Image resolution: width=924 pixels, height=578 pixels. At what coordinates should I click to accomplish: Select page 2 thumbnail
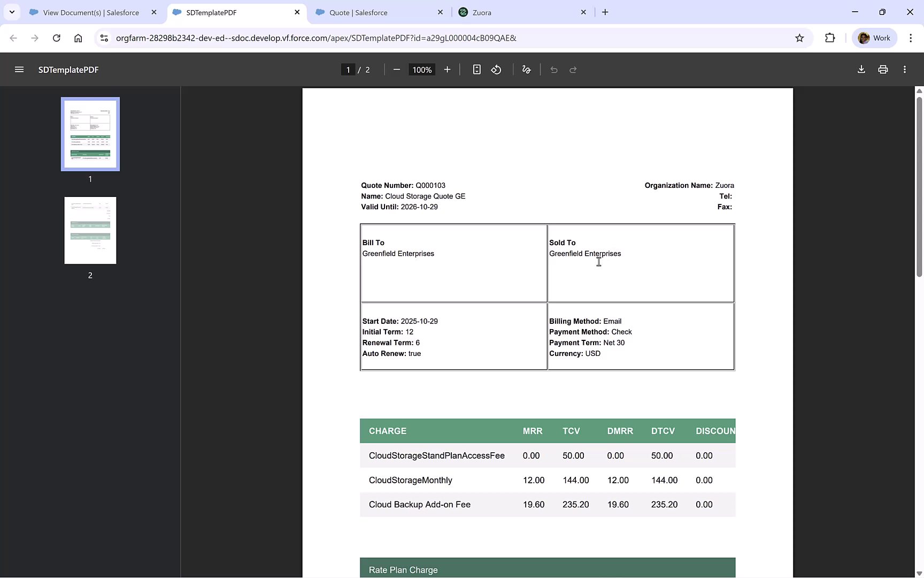(x=90, y=230)
